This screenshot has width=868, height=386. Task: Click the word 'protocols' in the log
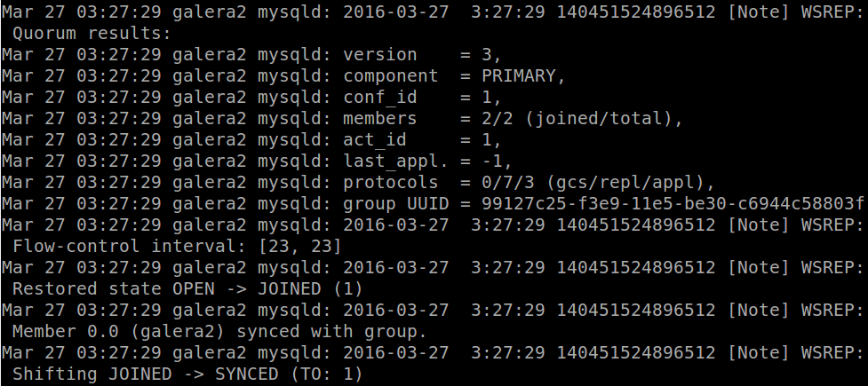(390, 182)
